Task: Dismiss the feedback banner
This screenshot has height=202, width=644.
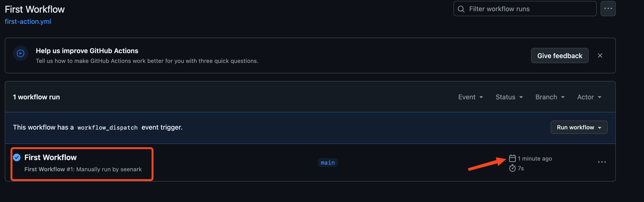Action: click(x=600, y=56)
